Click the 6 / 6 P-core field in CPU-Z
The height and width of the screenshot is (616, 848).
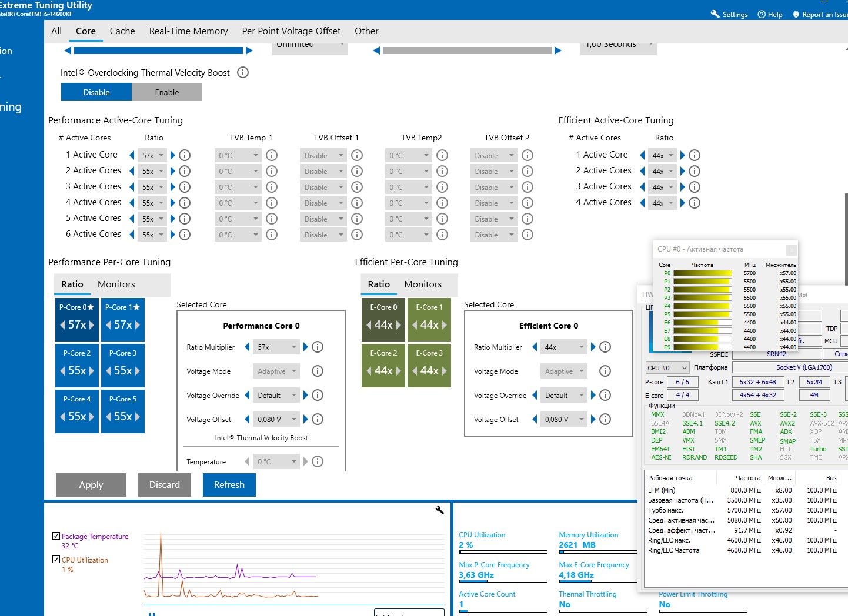point(682,382)
